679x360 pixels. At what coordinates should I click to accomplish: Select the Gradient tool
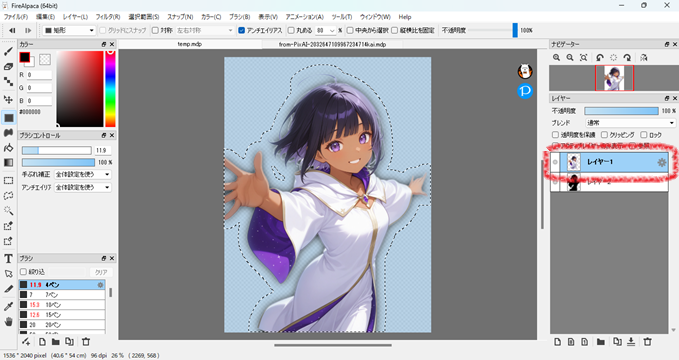pyautogui.click(x=8, y=162)
